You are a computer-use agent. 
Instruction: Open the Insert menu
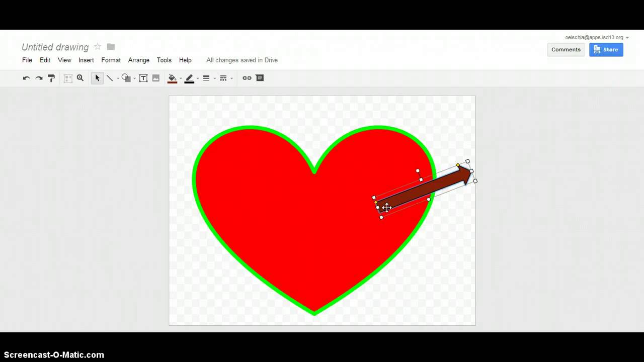86,60
